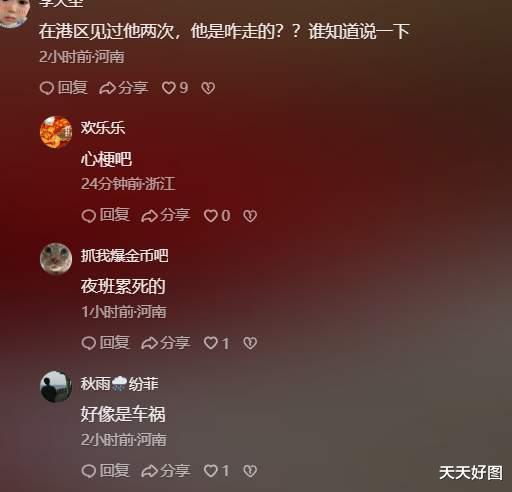Share the top comment asking 他是咋走的

123,88
